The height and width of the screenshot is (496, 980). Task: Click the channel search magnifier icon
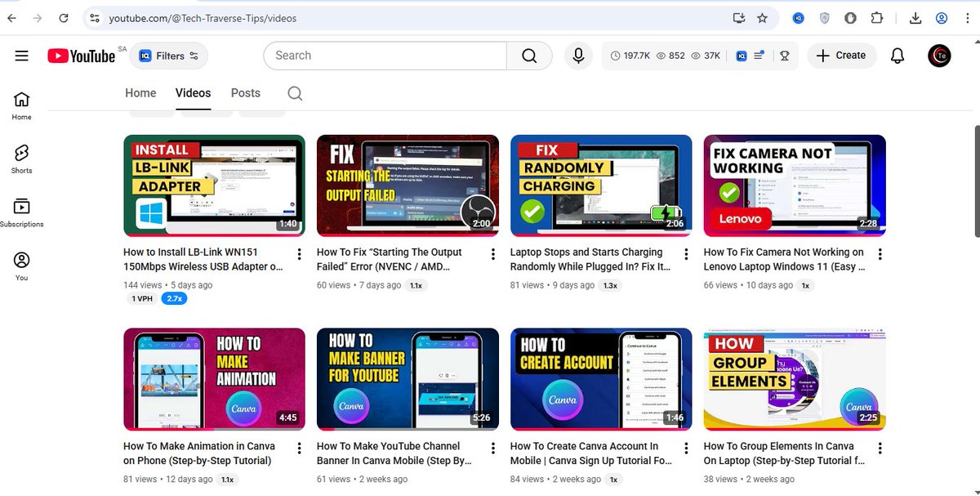[295, 93]
